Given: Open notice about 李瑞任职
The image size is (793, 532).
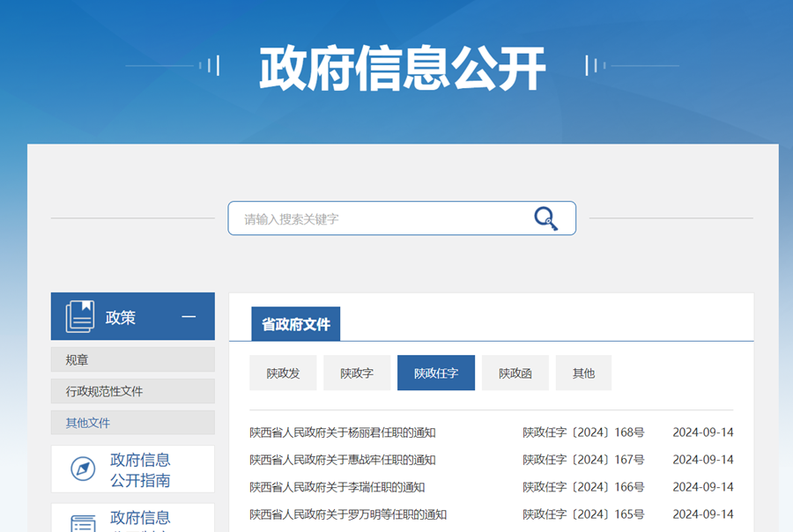Looking at the screenshot, I should [x=337, y=487].
